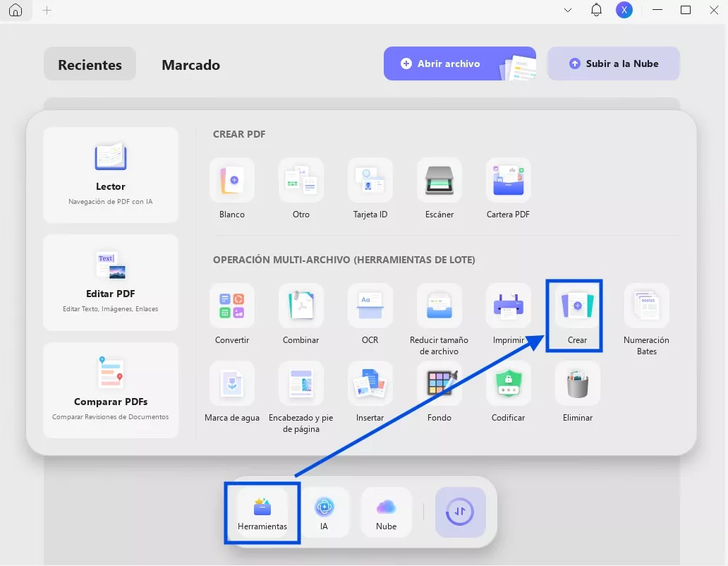
Task: Click the CREAR PDF section heading
Action: (x=239, y=134)
